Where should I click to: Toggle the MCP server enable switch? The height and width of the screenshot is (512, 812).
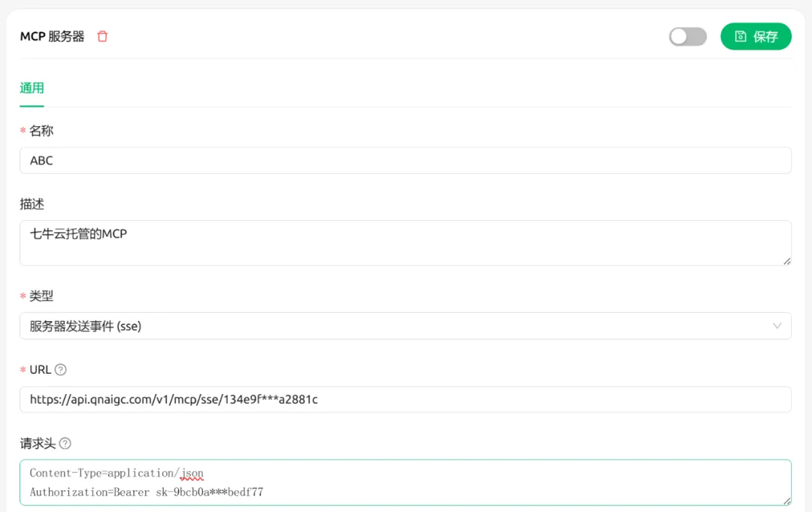click(x=688, y=37)
